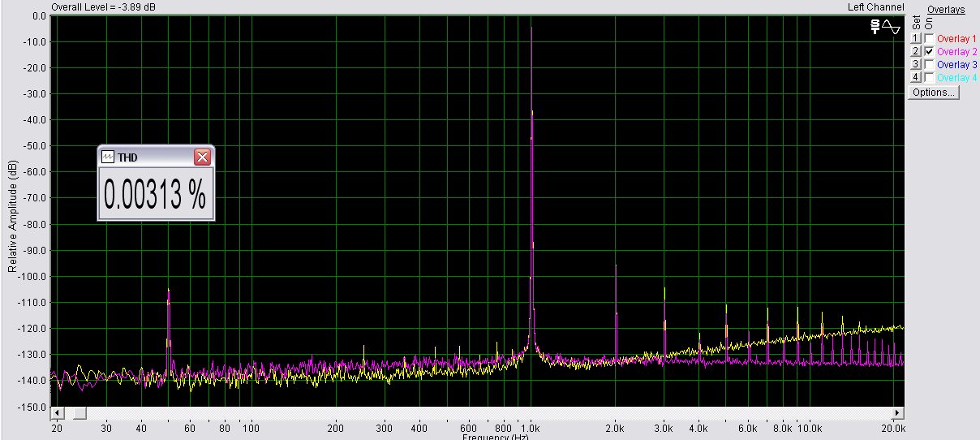980x440 pixels.
Task: Close the THD readout window
Action: click(x=202, y=157)
